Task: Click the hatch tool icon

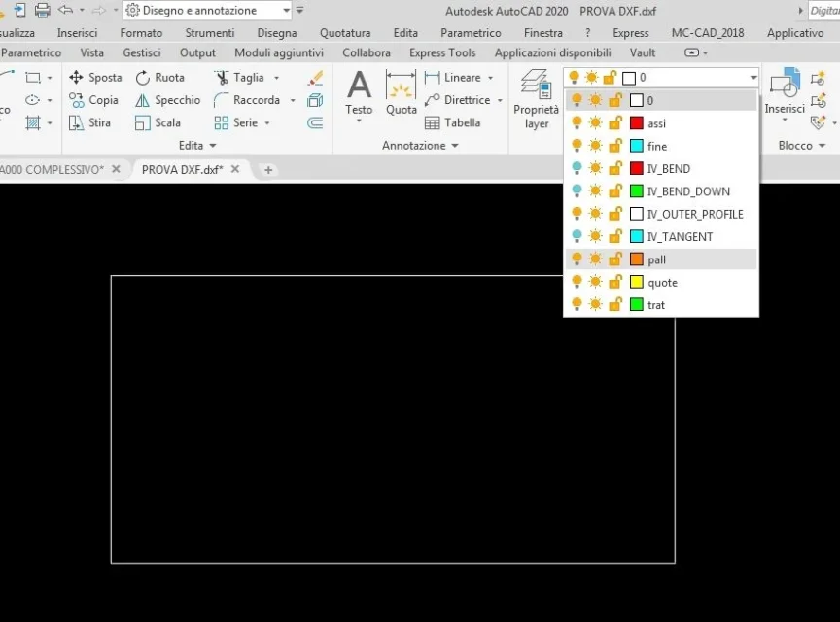Action: click(x=33, y=123)
